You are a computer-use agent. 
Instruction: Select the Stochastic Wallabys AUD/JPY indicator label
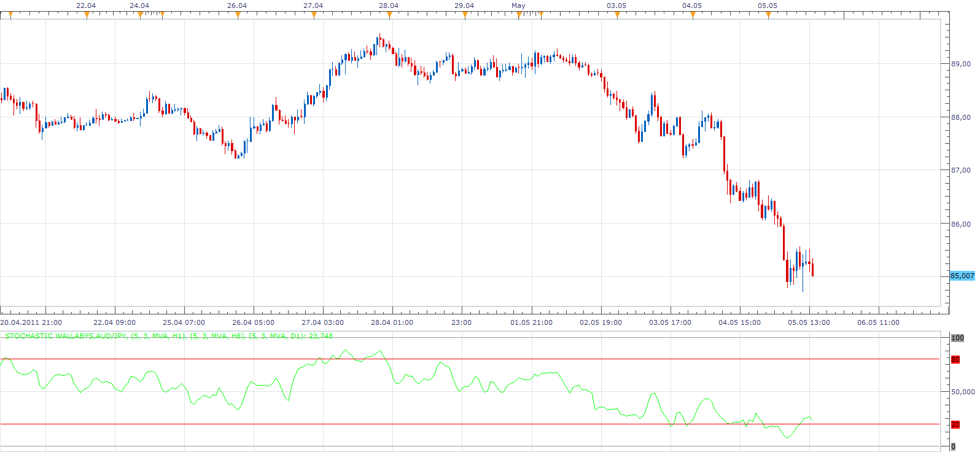169,336
